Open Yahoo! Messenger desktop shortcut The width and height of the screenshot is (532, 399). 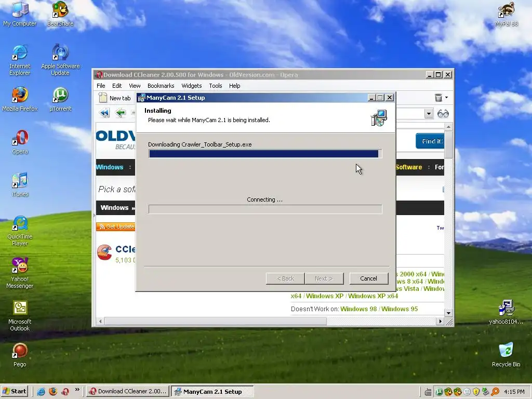coord(20,273)
